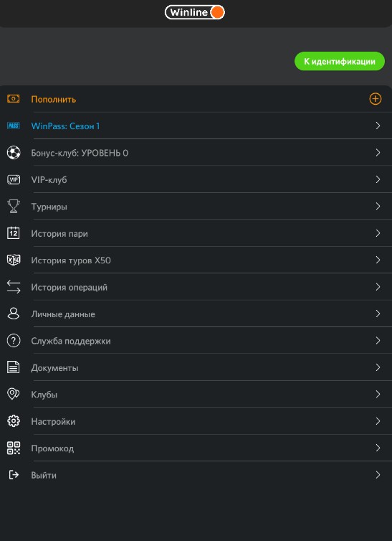Click the X50 icon

14,260
